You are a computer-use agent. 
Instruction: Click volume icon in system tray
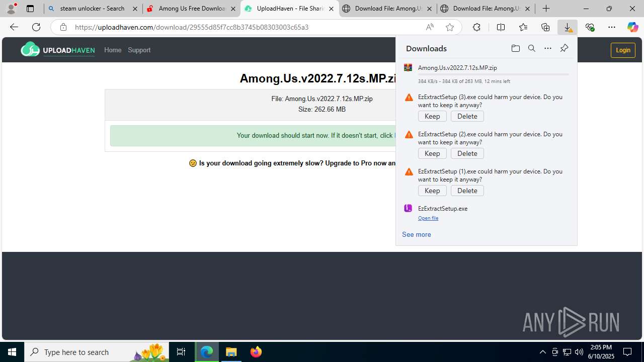579,352
